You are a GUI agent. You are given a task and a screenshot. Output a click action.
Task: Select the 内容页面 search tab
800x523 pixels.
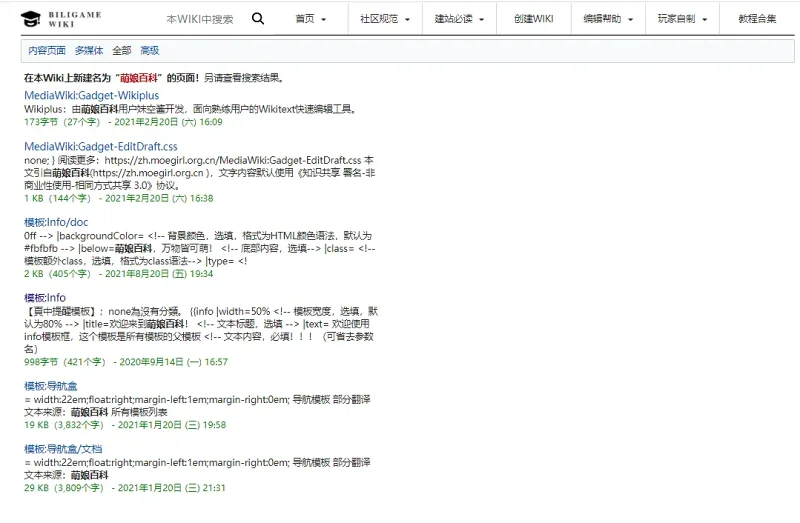coord(47,51)
